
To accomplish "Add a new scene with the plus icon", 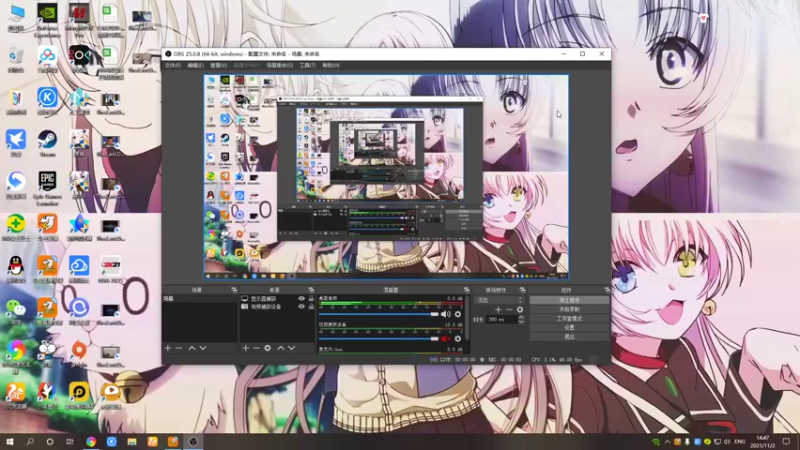I will [x=168, y=348].
